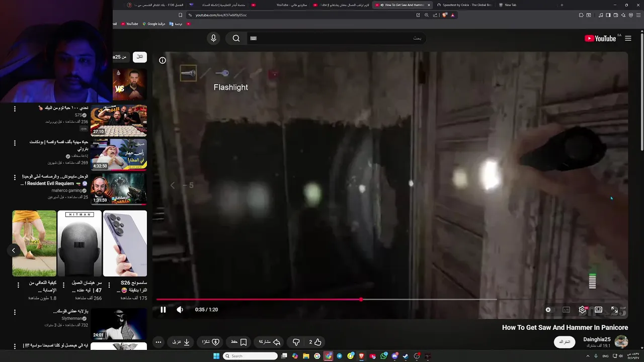644x362 pixels.
Task: Open the Samsung S26 short
Action: (x=125, y=243)
